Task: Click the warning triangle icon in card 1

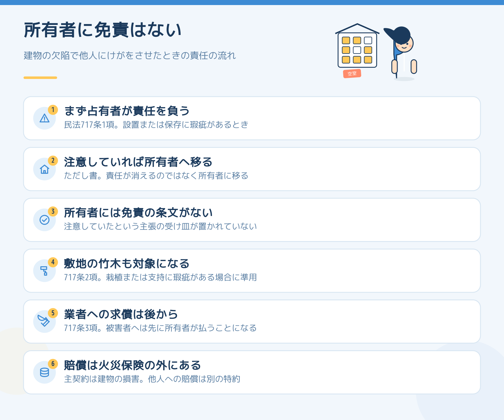Action: pyautogui.click(x=45, y=118)
